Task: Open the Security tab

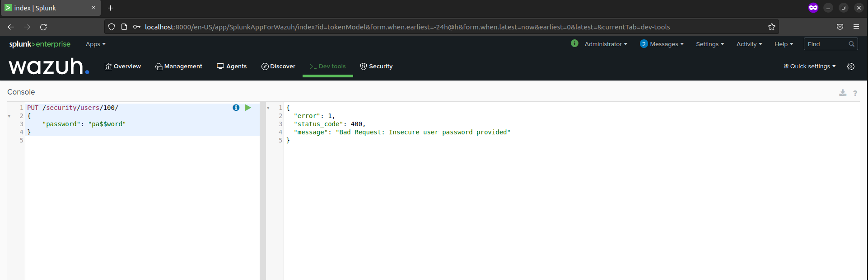Action: [x=376, y=66]
